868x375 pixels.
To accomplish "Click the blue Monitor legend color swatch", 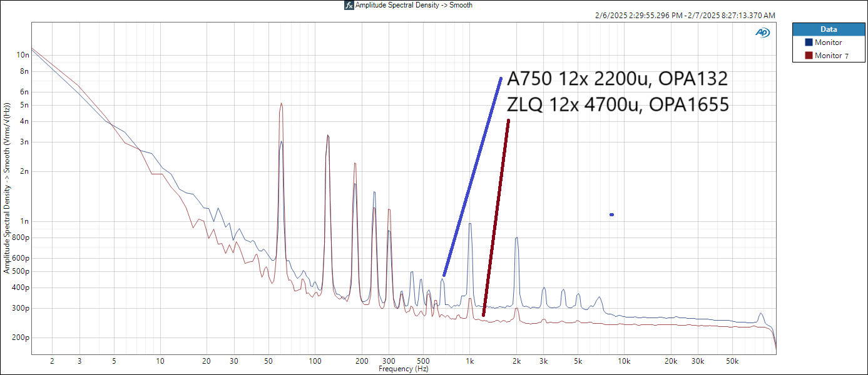I will 809,42.
